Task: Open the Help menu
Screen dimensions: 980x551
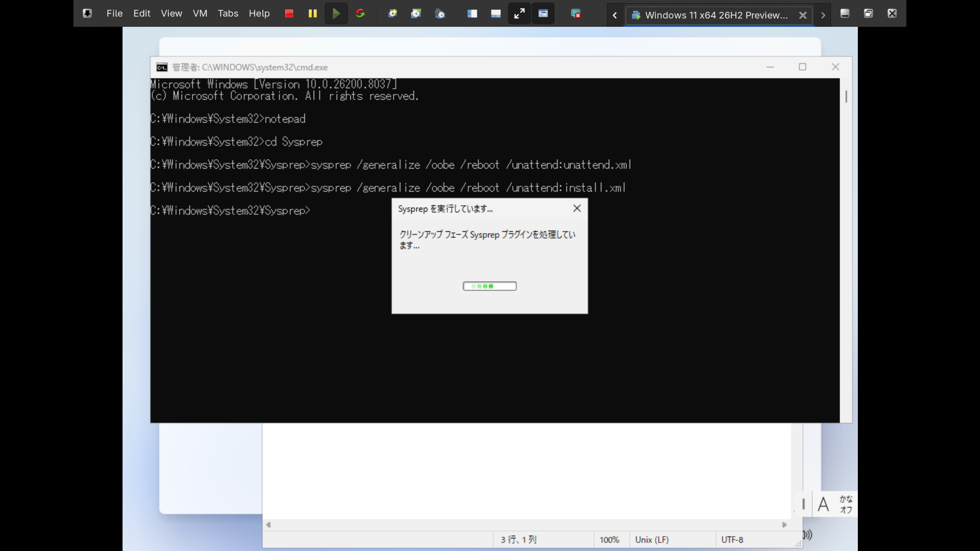Action: tap(259, 13)
